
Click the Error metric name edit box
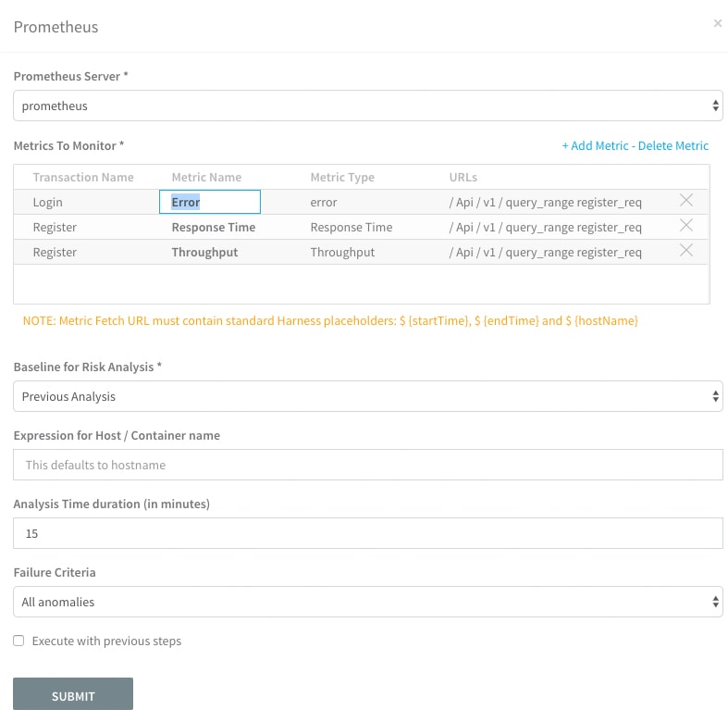point(210,202)
